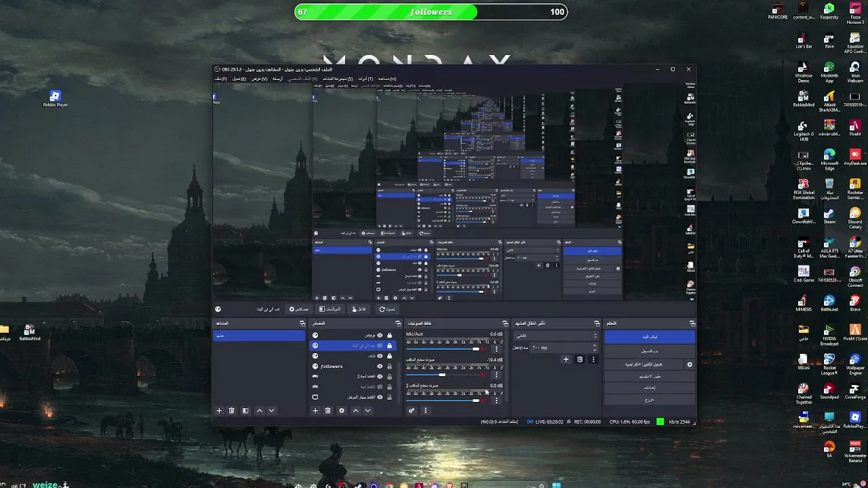Screen dimensions: 868x488
Task: Hide the display capture source at list bottom
Action: click(380, 397)
